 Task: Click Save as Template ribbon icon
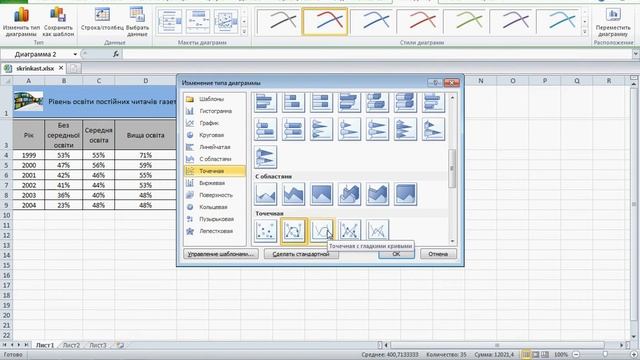[58, 22]
